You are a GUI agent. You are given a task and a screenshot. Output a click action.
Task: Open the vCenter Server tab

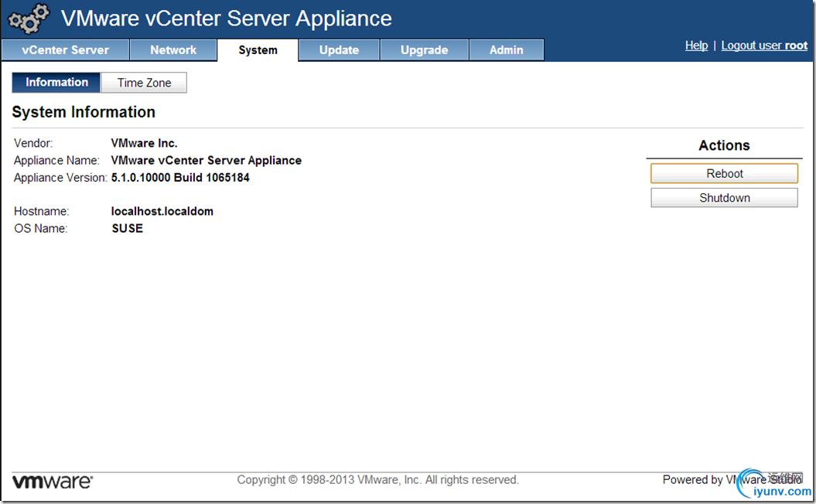pyautogui.click(x=66, y=50)
